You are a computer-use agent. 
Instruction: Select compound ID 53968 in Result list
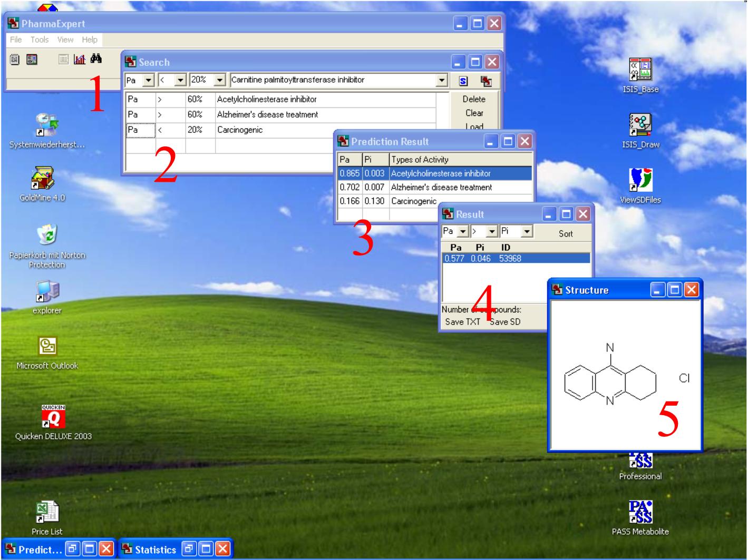(516, 258)
